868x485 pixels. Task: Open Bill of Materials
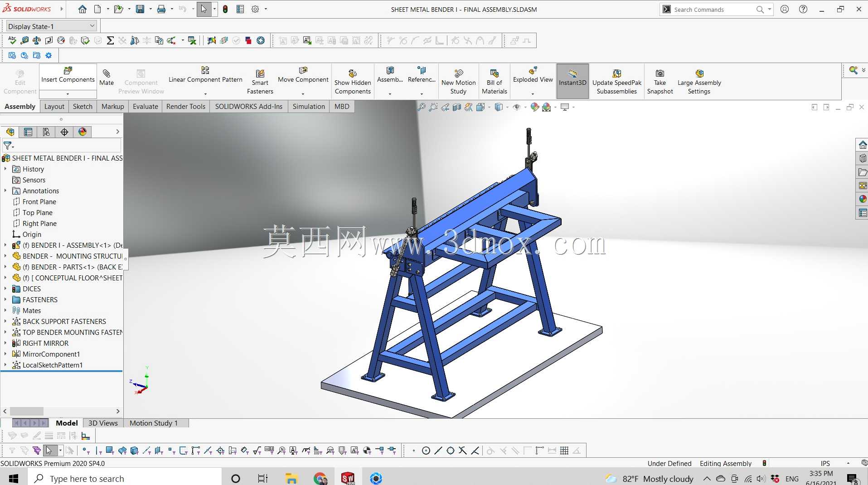(x=495, y=82)
